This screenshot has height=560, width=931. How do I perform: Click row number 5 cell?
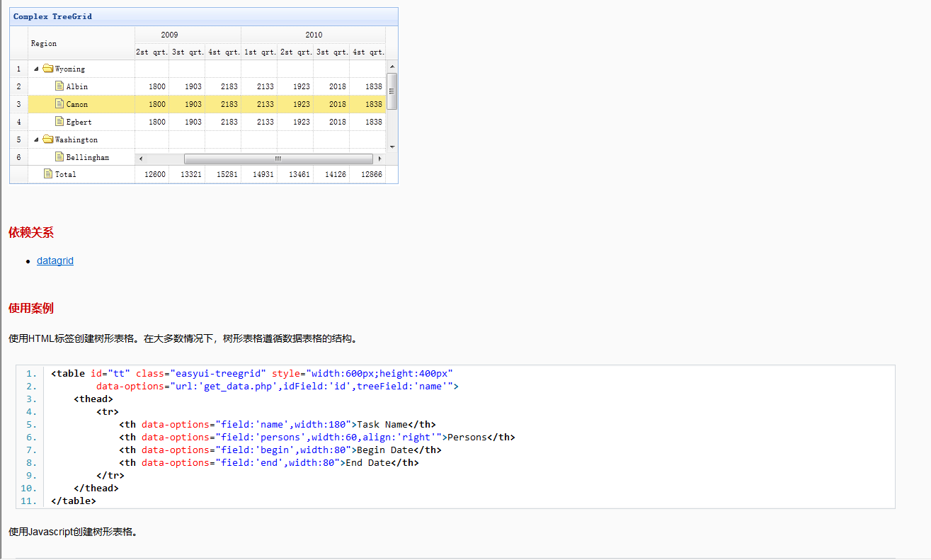coord(18,139)
